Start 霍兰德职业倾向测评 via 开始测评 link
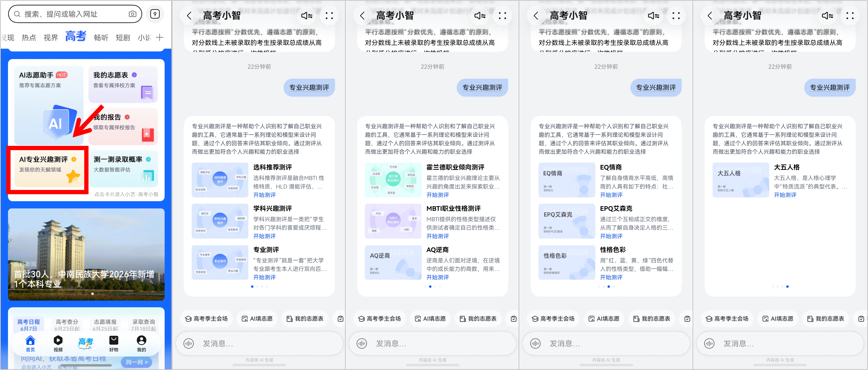868x370 pixels. click(x=438, y=195)
